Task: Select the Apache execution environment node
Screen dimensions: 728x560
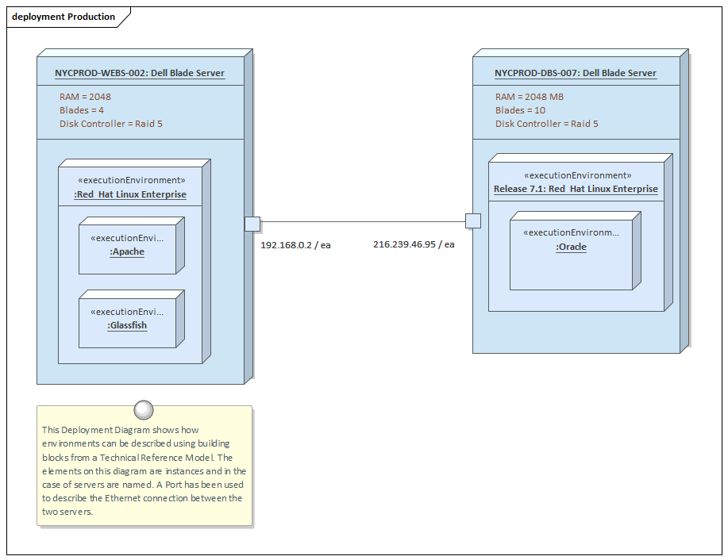Action: (128, 246)
